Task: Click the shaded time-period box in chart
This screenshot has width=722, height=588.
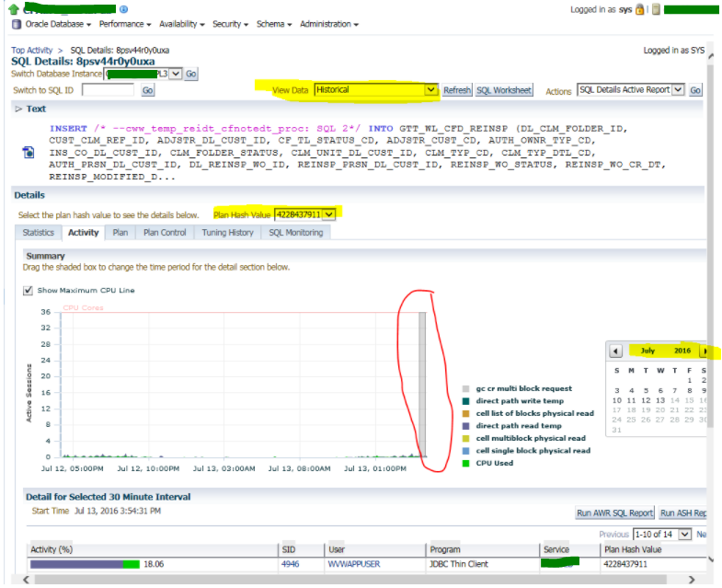Action: pyautogui.click(x=422, y=385)
